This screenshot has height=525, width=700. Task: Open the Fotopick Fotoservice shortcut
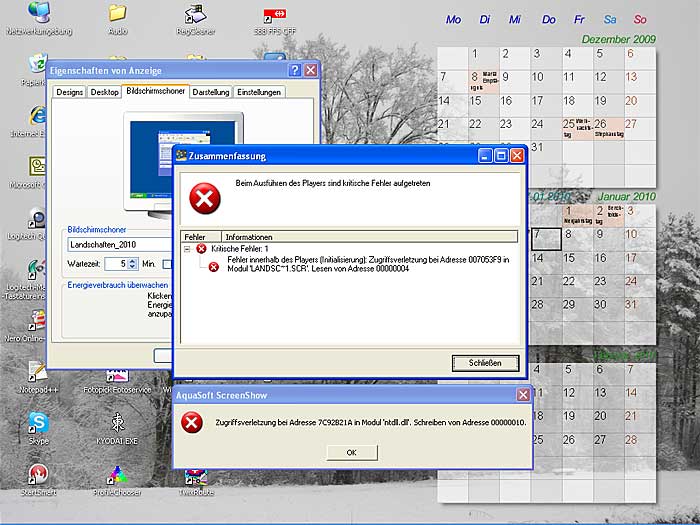click(x=118, y=372)
